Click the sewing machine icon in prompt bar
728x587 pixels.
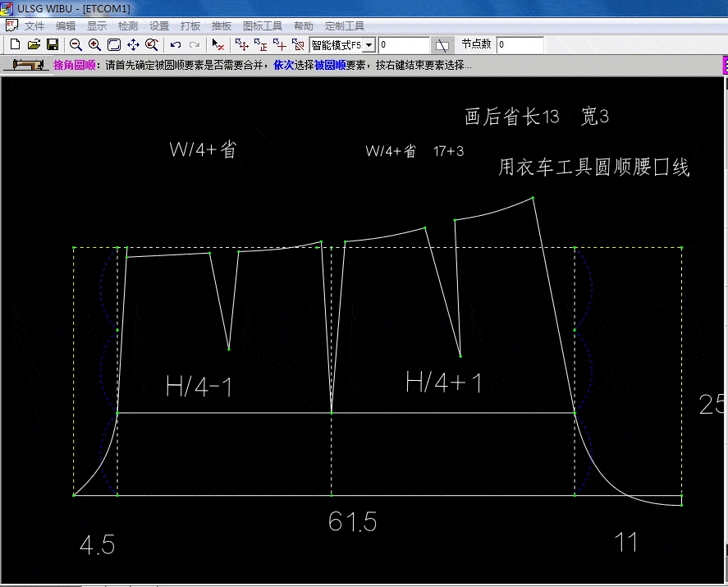tap(26, 66)
